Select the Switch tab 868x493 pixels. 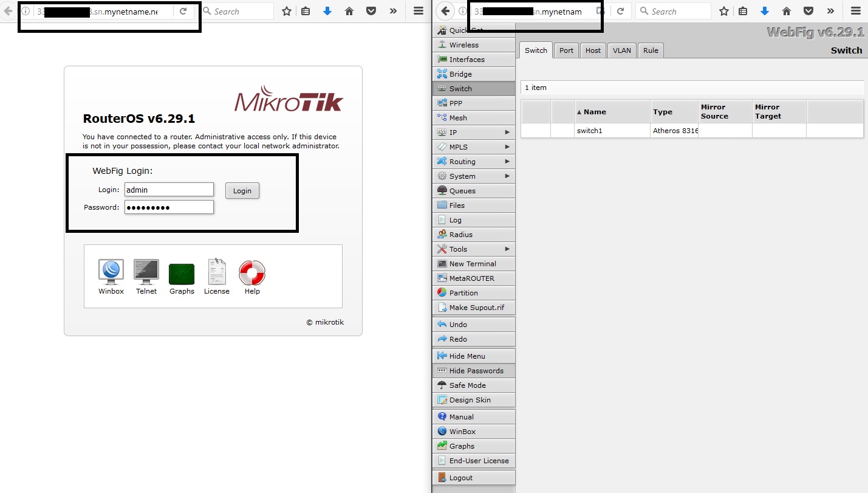point(536,50)
